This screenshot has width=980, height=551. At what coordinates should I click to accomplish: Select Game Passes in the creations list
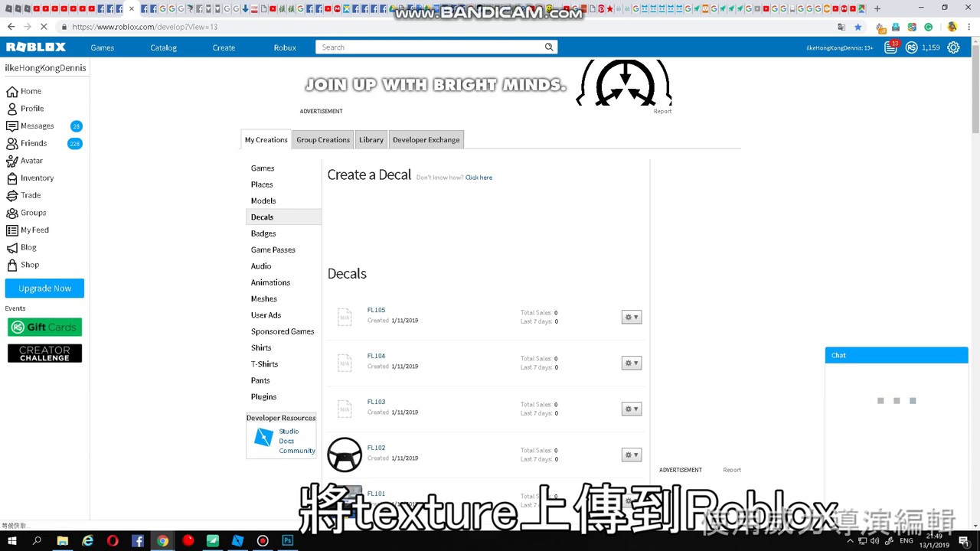point(273,249)
